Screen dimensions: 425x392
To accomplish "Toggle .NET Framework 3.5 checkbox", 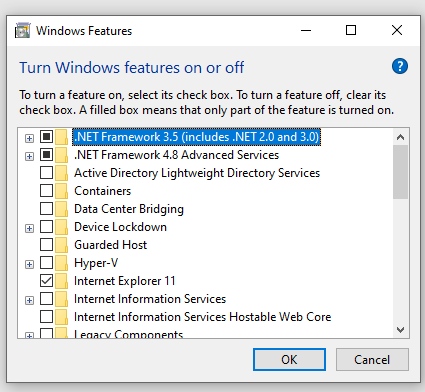I will point(46,137).
